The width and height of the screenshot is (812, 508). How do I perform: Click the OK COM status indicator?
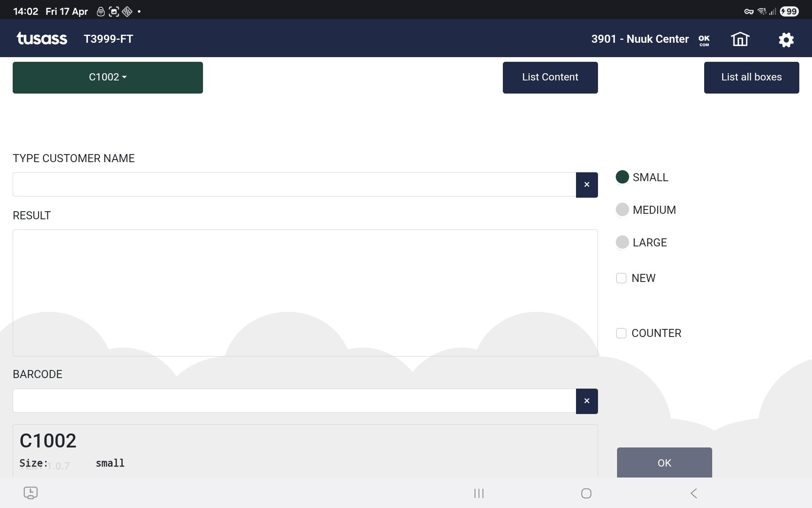coord(704,39)
